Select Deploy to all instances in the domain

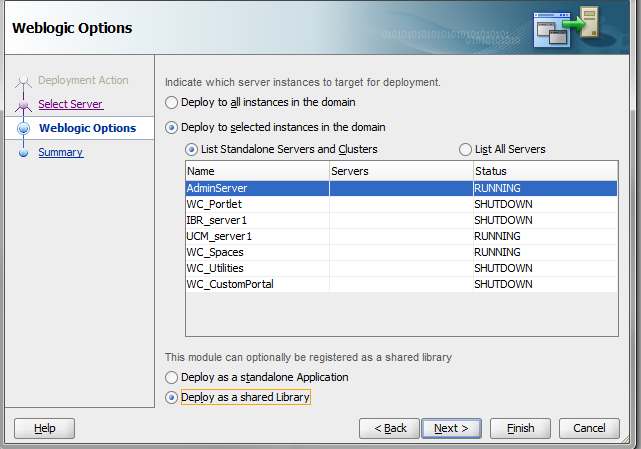[171, 102]
